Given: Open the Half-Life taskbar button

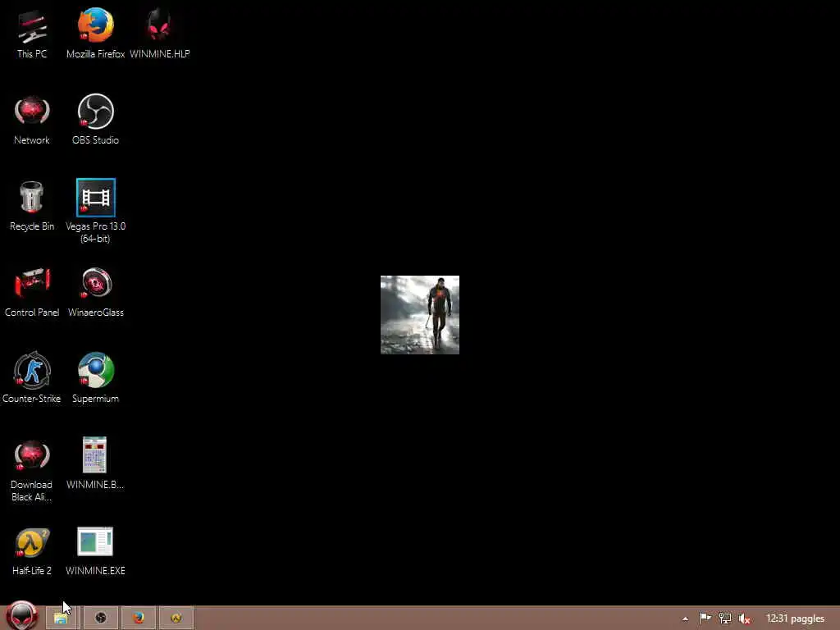Looking at the screenshot, I should 176,619.
